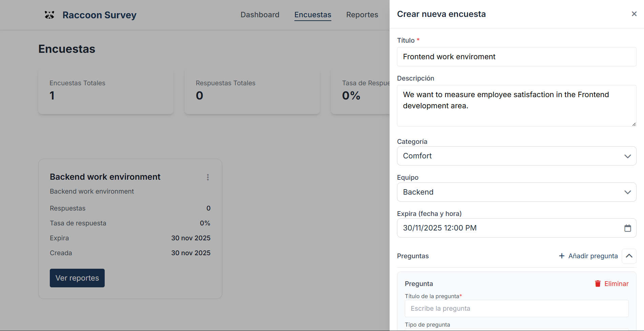
Task: Click the trash icon to delete question
Action: 598,284
